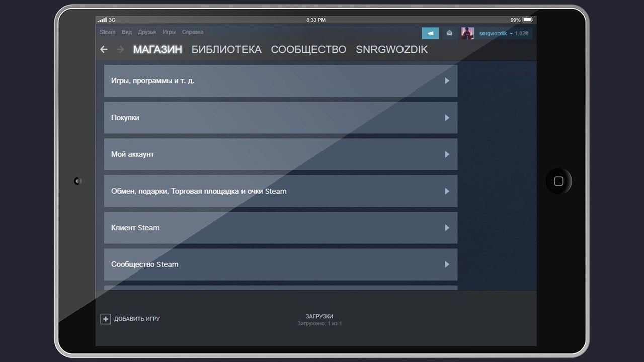Open the account dropdown beside the avatar
Image resolution: width=644 pixels, height=362 pixels.
[496, 33]
